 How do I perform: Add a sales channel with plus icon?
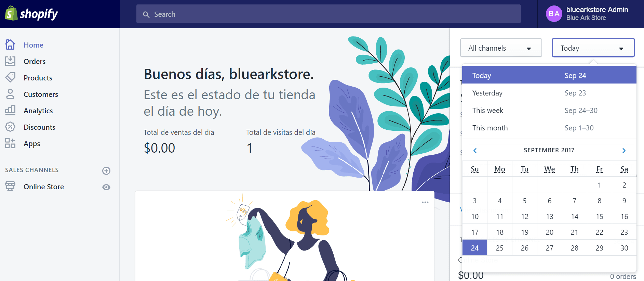tap(106, 170)
